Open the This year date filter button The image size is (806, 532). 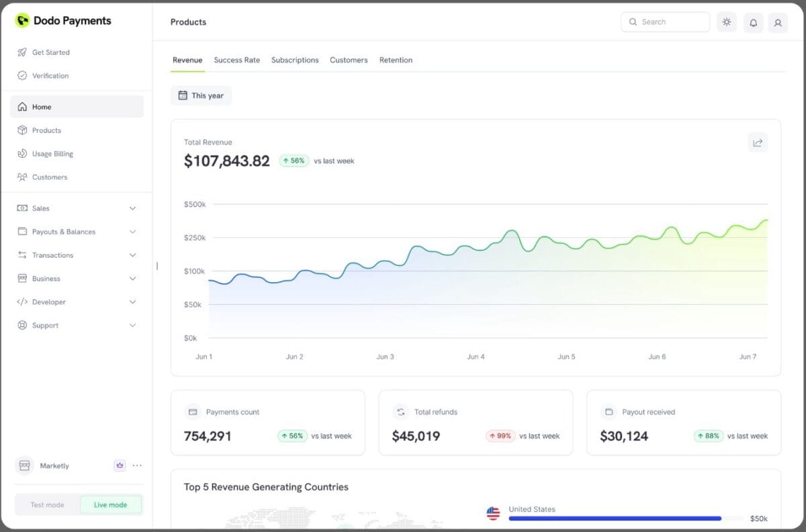201,95
